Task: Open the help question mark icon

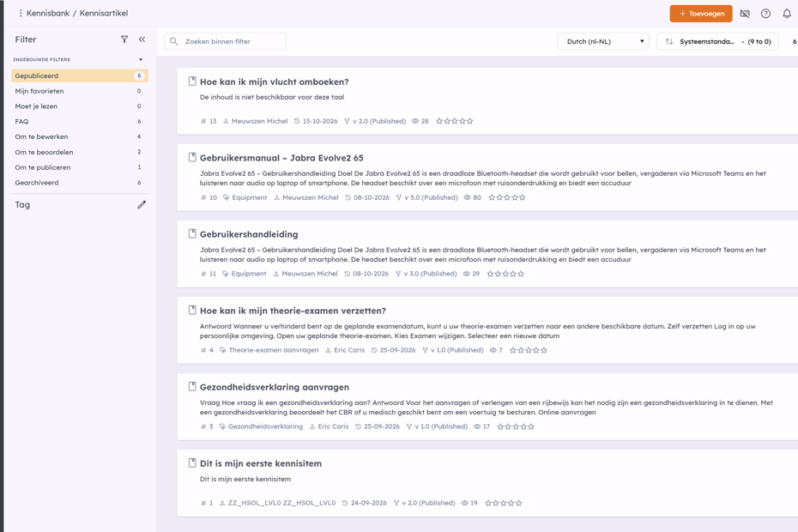Action: point(765,14)
